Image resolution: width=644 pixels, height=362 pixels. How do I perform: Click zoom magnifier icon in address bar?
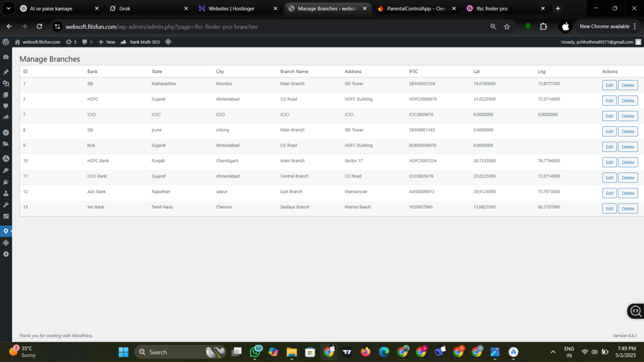tap(493, 27)
